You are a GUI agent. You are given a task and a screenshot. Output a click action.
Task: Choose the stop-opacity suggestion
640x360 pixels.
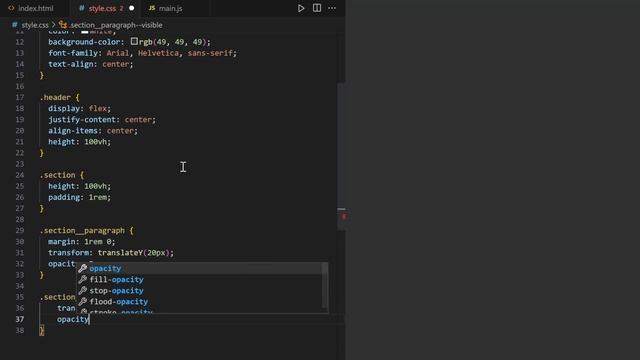pos(202,290)
